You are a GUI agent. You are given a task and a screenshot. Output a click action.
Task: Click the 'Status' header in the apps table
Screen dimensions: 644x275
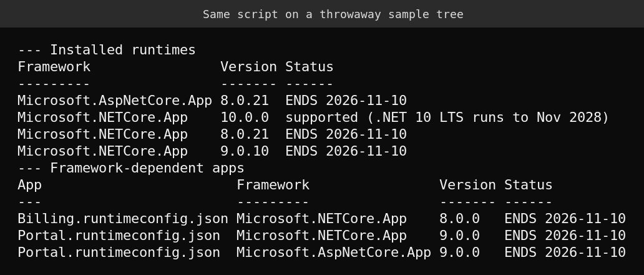coord(529,185)
